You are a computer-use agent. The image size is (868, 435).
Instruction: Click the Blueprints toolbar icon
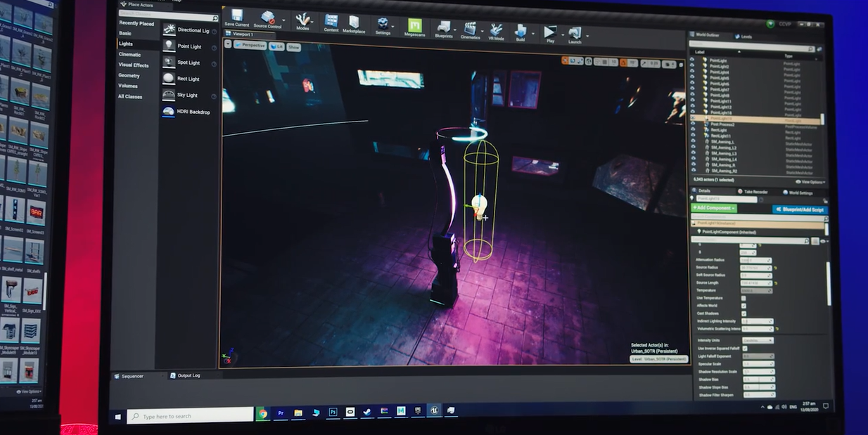tap(444, 29)
